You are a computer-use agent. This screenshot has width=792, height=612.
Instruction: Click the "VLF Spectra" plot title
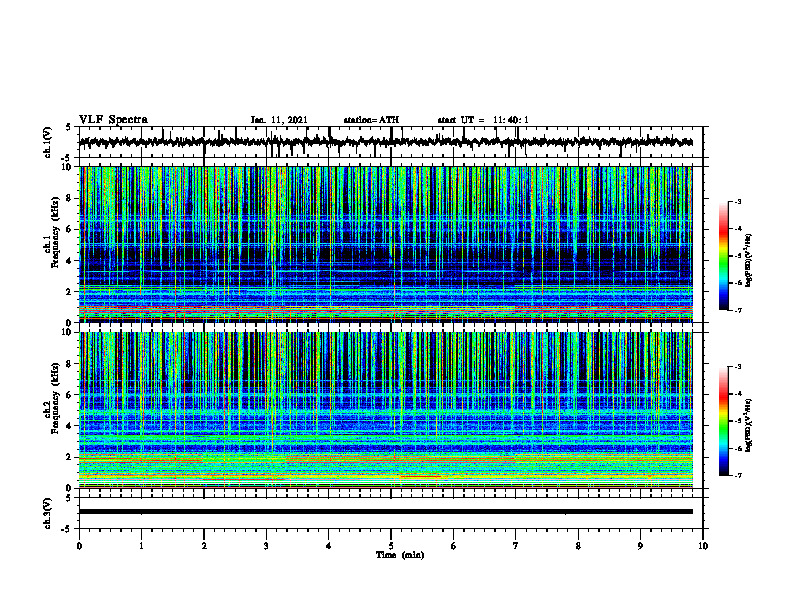click(113, 120)
